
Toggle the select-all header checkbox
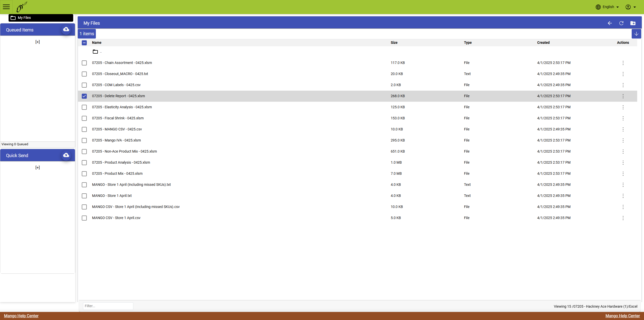click(x=84, y=43)
